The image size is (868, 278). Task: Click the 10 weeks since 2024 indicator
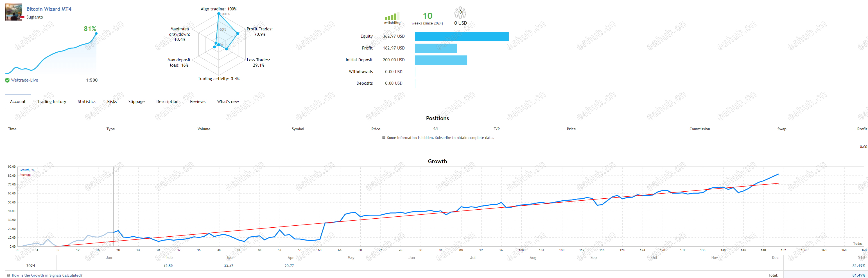[x=427, y=18]
